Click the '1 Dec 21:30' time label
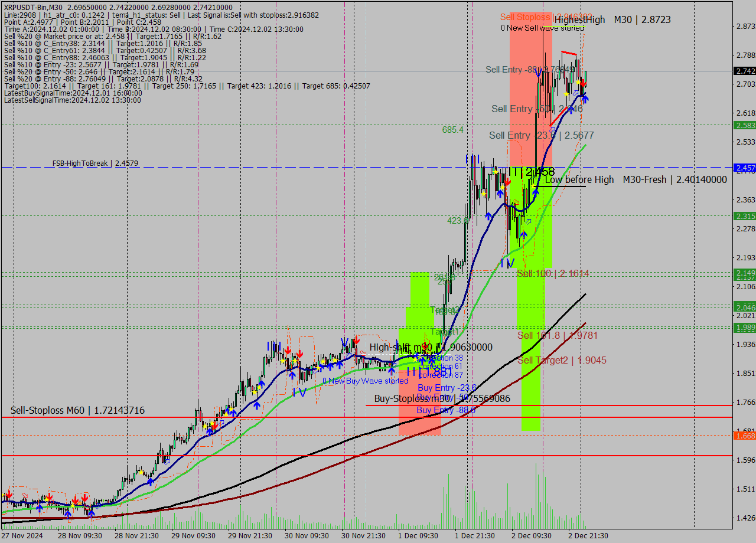This screenshot has height=543, width=756. tap(475, 535)
